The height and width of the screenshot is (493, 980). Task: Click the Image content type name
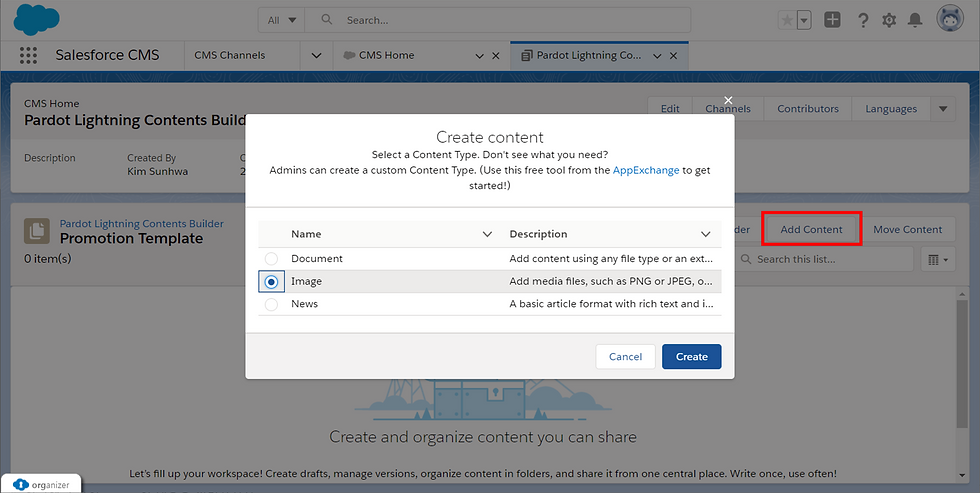306,281
